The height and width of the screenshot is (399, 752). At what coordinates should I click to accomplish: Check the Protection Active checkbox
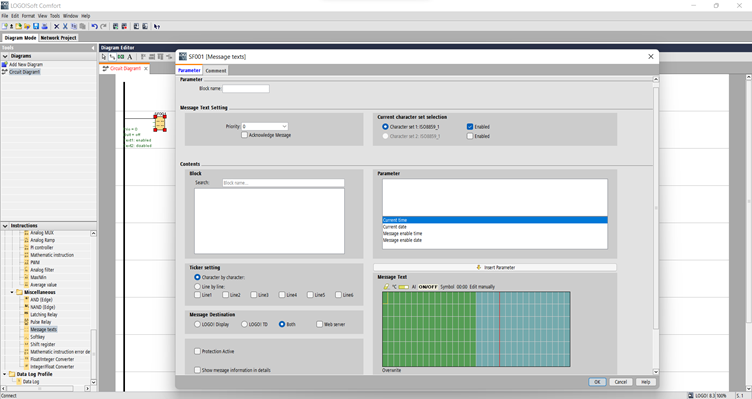(197, 352)
